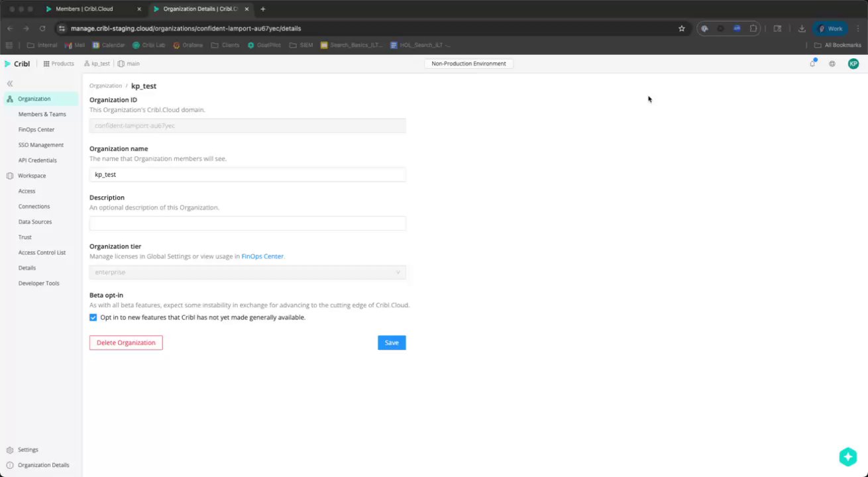Viewport: 868px width, 477px height.
Task: Go forward in browser history
Action: coord(26,28)
